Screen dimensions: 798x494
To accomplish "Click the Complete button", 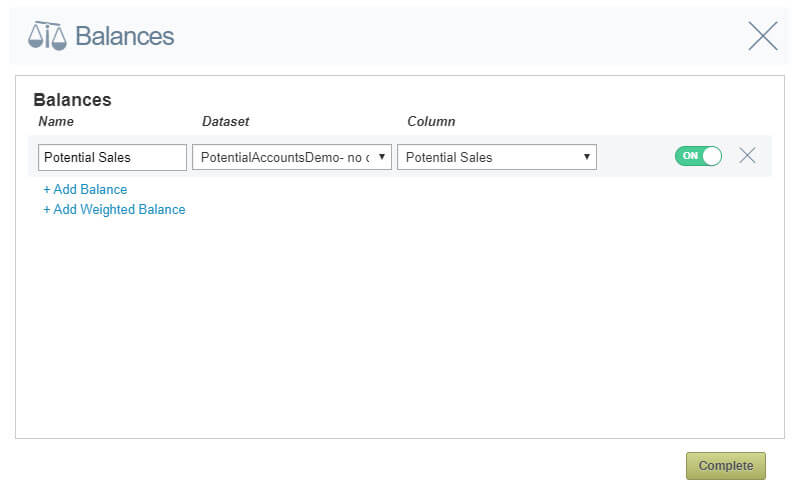I will click(x=726, y=466).
